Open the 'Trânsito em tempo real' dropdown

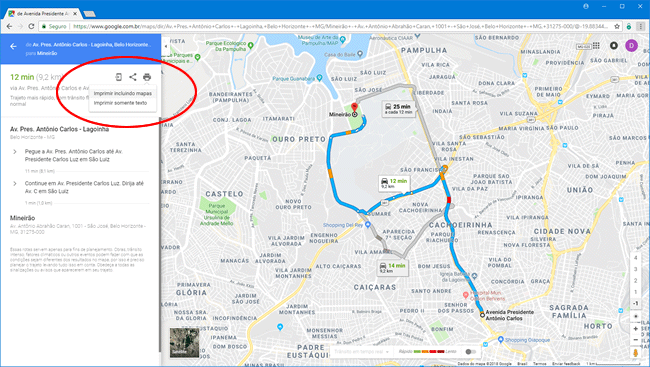(x=361, y=352)
